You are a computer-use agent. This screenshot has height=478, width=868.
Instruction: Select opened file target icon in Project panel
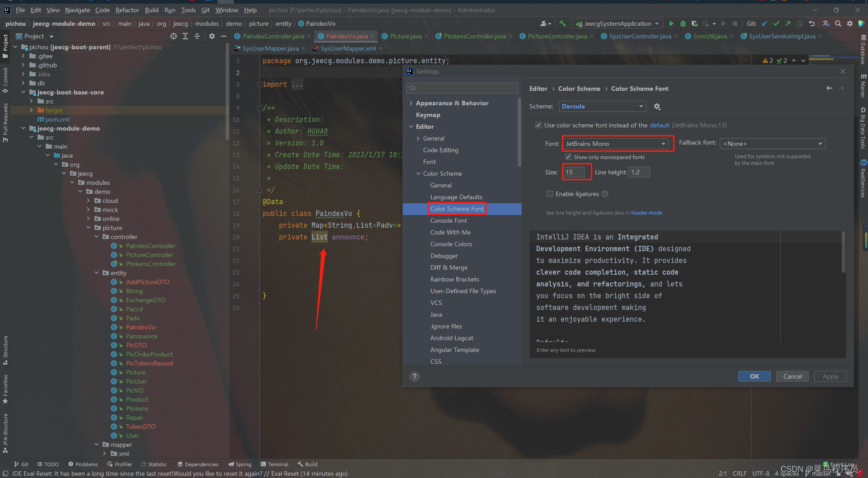click(174, 36)
